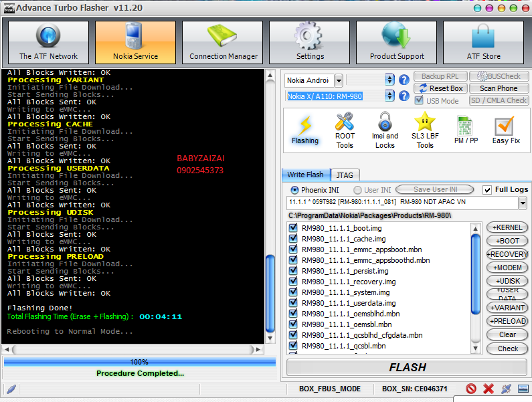Open the ATF Store
Screen dimensions: 532x402
click(483, 42)
